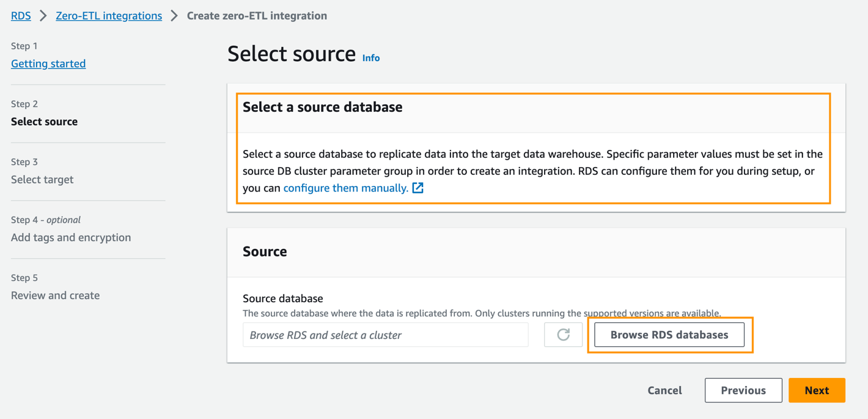
Task: Click the refresh icon beside the source database field
Action: coord(563,335)
